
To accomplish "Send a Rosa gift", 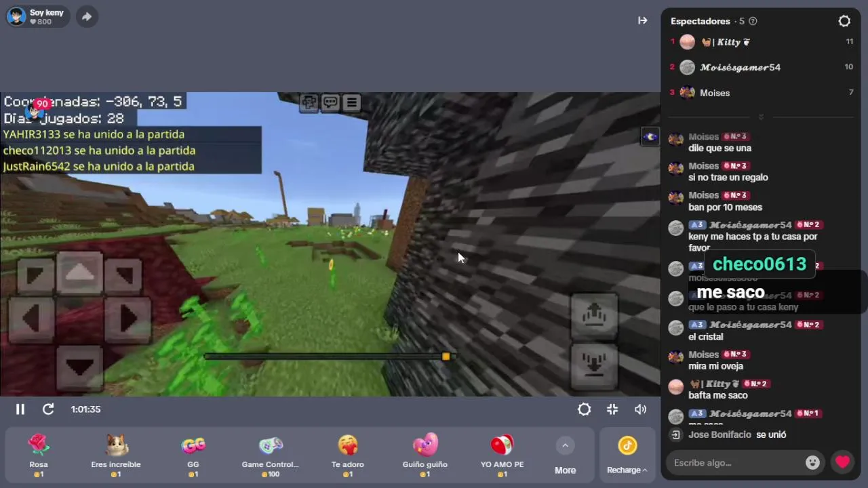I will coord(39,455).
